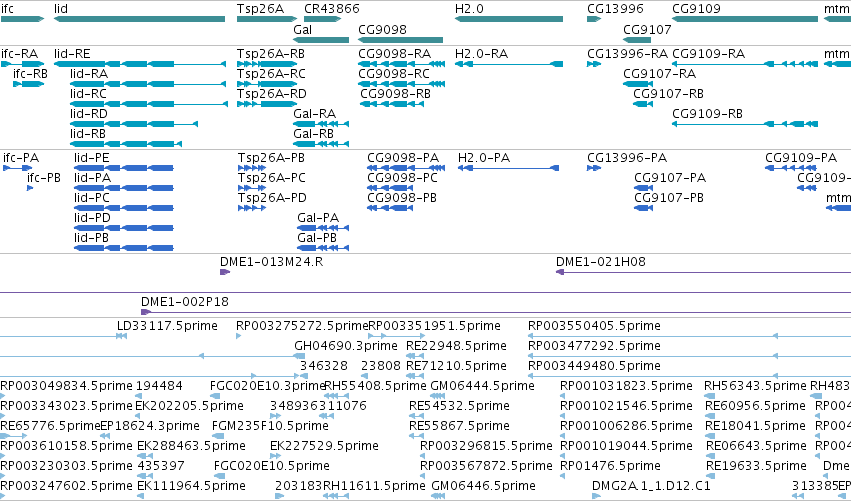Click the lid gene bar
This screenshot has width=851, height=501.
pyautogui.click(x=139, y=19)
